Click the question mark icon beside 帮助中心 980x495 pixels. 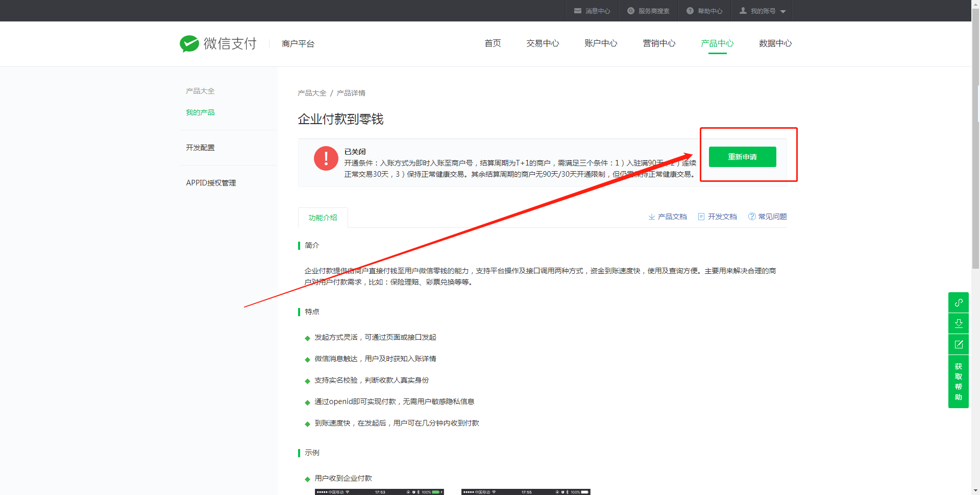(690, 11)
